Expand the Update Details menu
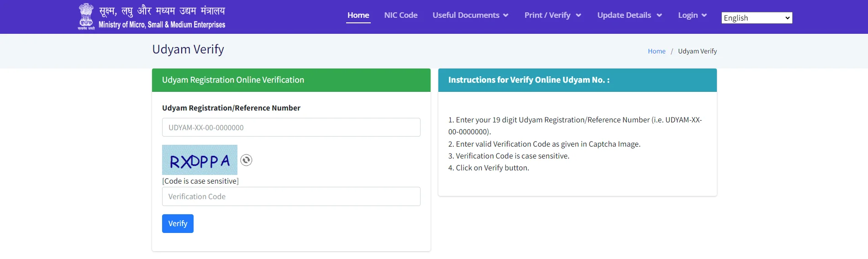Viewport: 868px width, 259px height. [x=629, y=15]
